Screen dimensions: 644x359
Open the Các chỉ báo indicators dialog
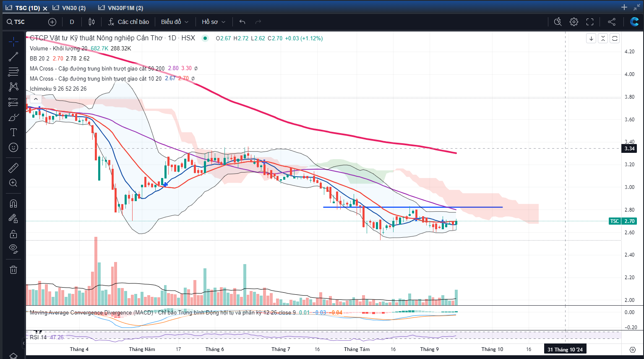(128, 22)
